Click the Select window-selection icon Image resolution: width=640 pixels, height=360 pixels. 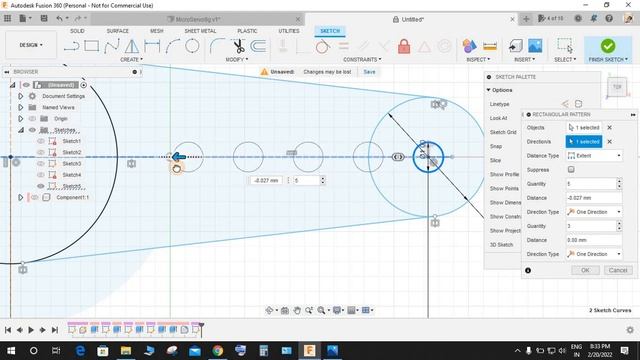(565, 46)
